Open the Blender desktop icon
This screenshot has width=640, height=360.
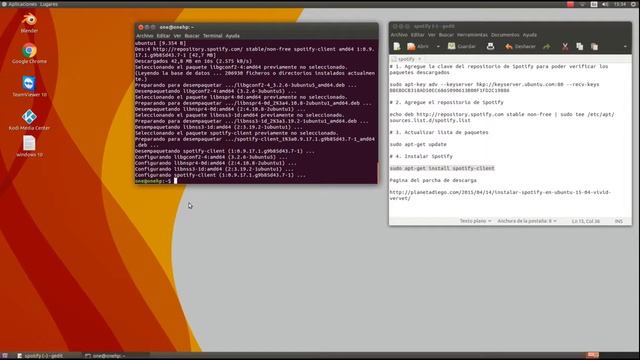point(29,22)
